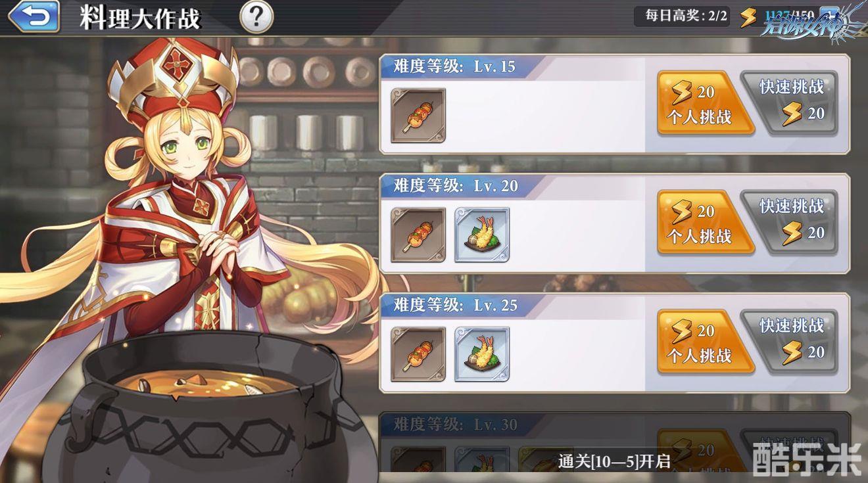The image size is (868, 483).
Task: Tap the fried shrimp reward icon in Lv. 20
Action: point(482,235)
